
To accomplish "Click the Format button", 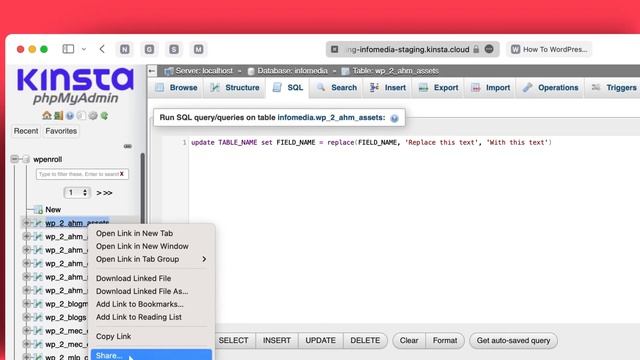I will click(445, 340).
